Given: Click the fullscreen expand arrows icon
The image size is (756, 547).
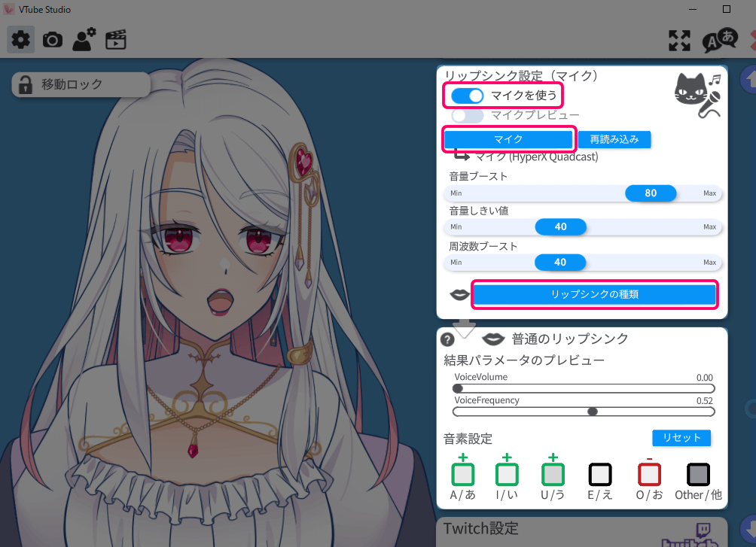Looking at the screenshot, I should [679, 41].
